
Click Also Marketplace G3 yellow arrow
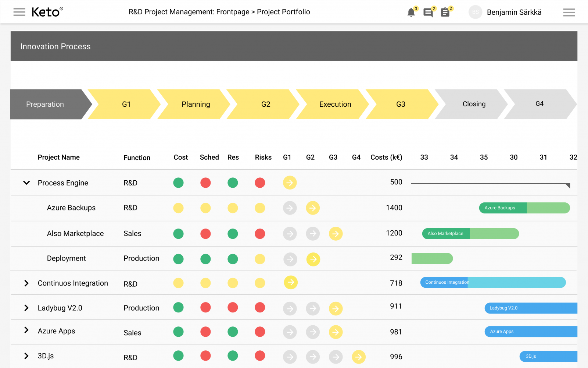336,233
